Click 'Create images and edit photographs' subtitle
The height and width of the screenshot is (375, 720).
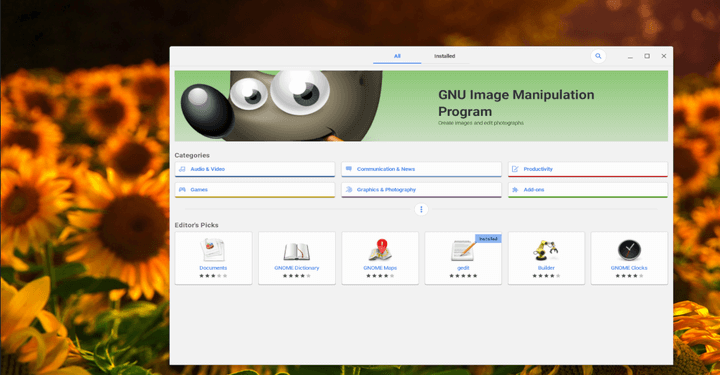(x=481, y=123)
